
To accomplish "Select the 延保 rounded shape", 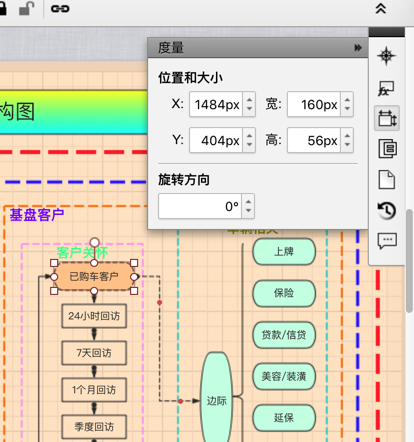I will tap(284, 418).
